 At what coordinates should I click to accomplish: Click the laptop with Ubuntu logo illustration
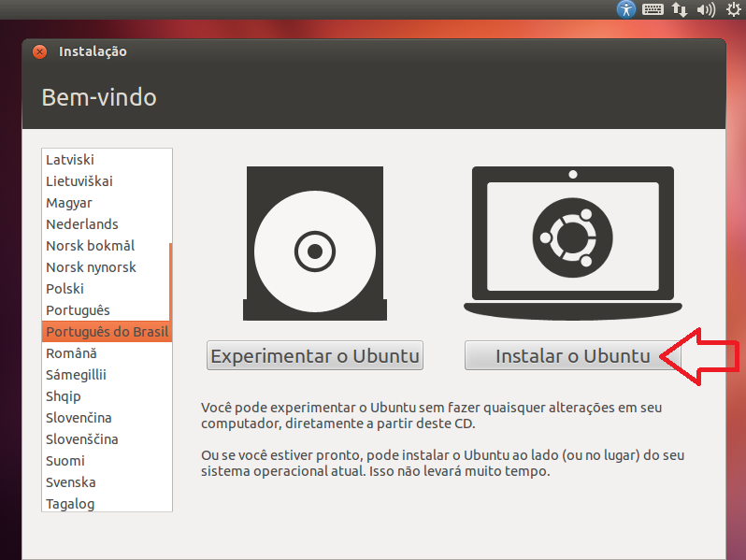coord(573,243)
